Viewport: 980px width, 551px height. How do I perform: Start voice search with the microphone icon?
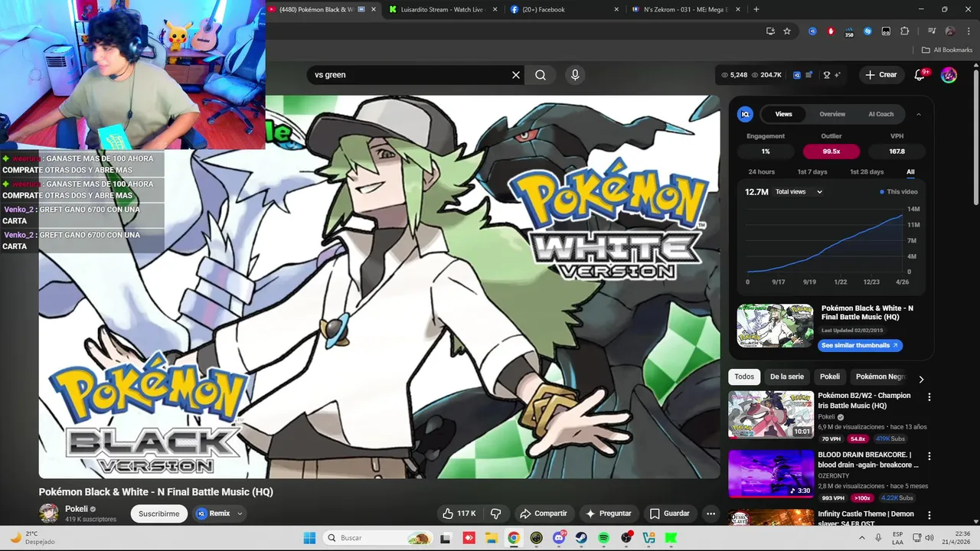point(575,75)
